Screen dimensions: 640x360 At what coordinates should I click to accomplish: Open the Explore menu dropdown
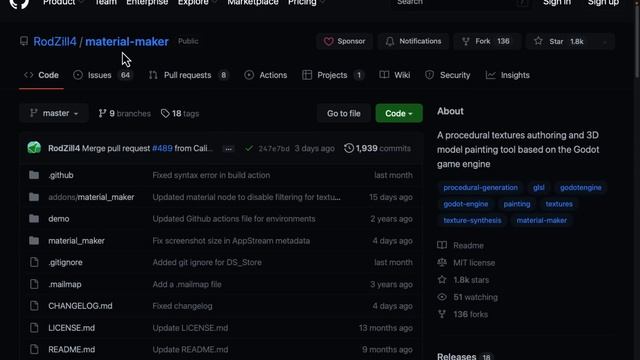coord(198,2)
